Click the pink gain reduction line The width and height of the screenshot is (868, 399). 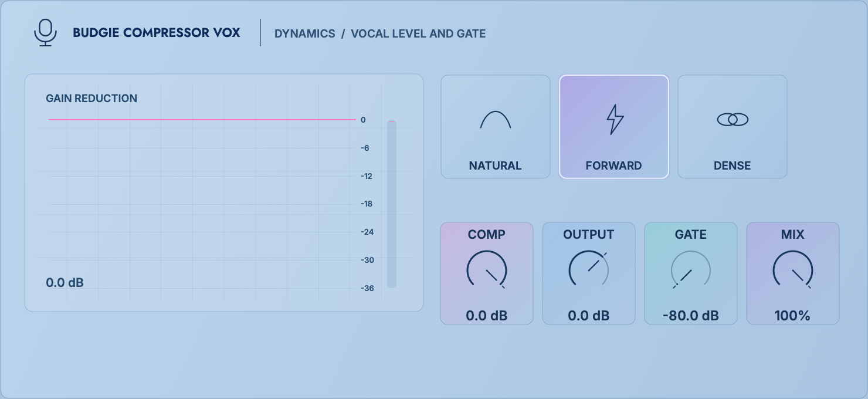click(202, 120)
